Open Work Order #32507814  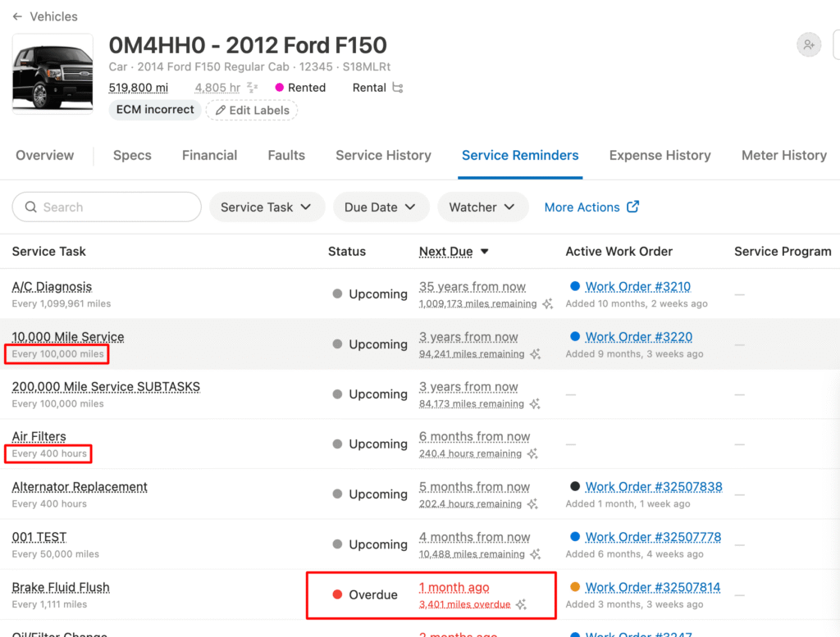point(652,587)
